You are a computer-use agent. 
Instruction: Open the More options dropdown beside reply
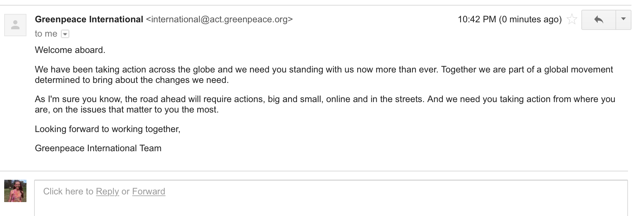(623, 20)
